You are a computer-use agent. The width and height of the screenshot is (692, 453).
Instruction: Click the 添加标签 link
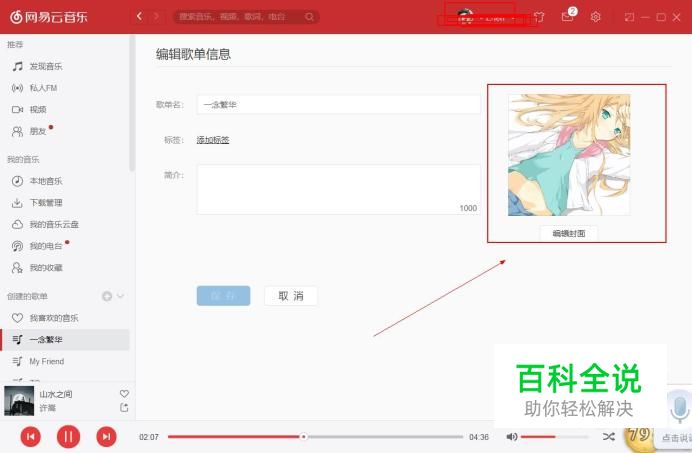click(213, 140)
